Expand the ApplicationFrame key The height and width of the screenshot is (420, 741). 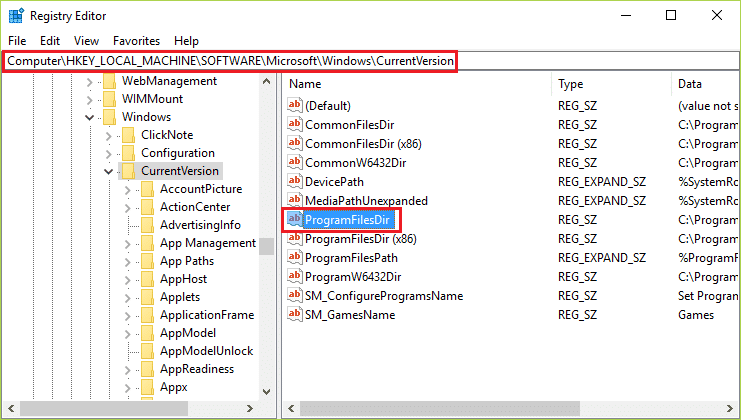pyautogui.click(x=127, y=316)
